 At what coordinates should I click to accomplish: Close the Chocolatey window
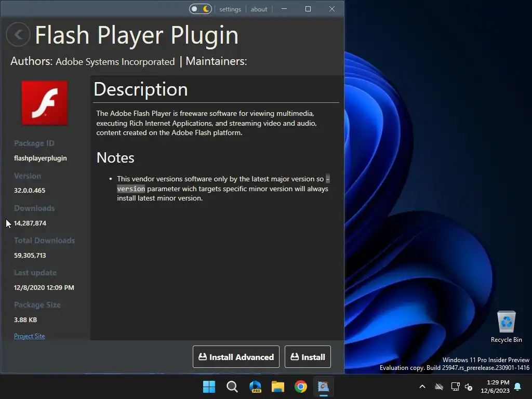[x=332, y=9]
